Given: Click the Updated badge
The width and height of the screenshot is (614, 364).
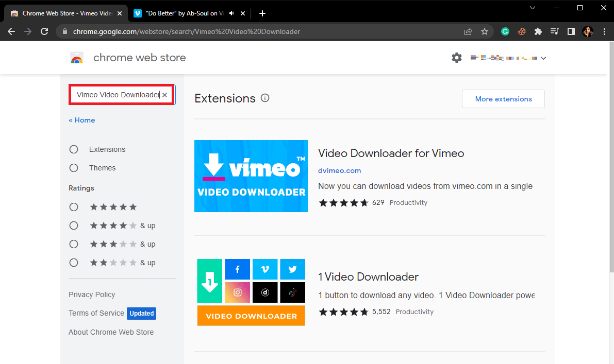Looking at the screenshot, I should click(x=141, y=314).
